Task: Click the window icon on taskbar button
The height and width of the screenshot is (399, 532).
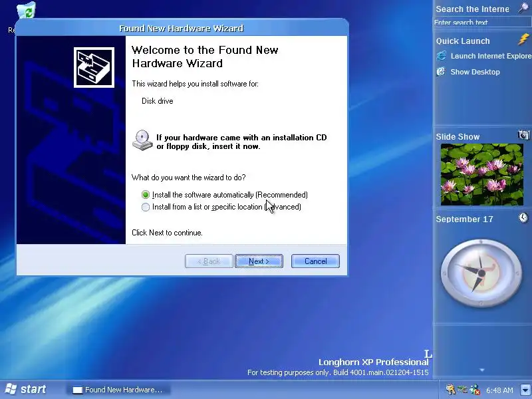Action: [x=78, y=390]
